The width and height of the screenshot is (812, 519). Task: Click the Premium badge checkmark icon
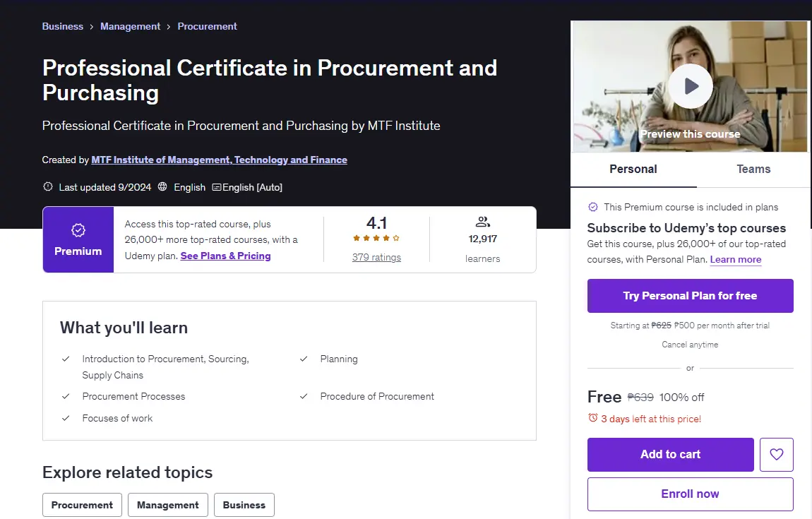point(78,230)
